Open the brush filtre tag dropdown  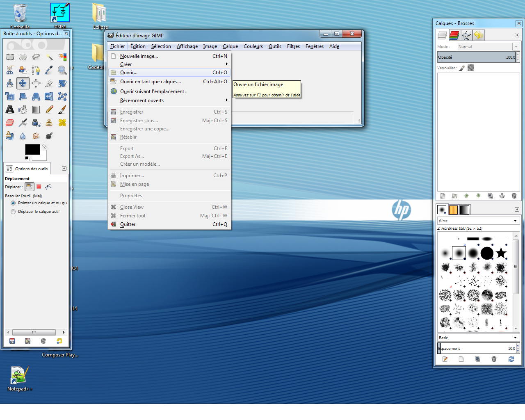pyautogui.click(x=516, y=221)
